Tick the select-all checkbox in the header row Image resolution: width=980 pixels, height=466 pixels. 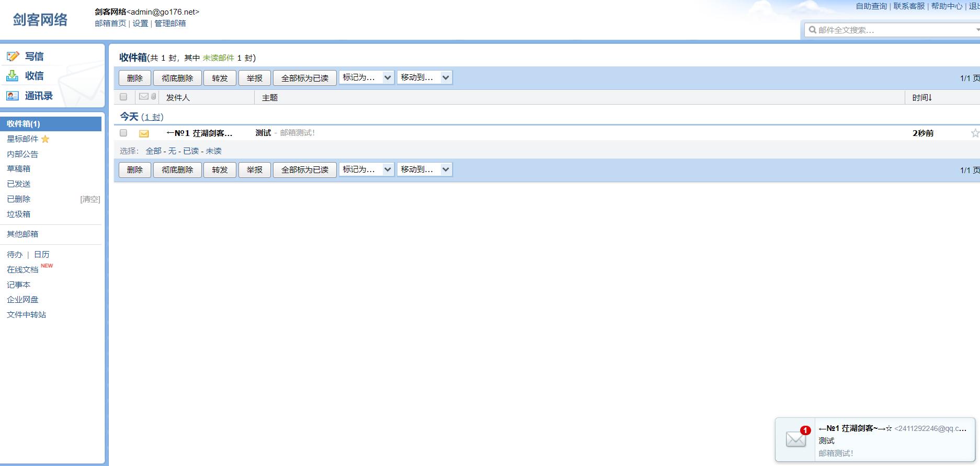123,97
